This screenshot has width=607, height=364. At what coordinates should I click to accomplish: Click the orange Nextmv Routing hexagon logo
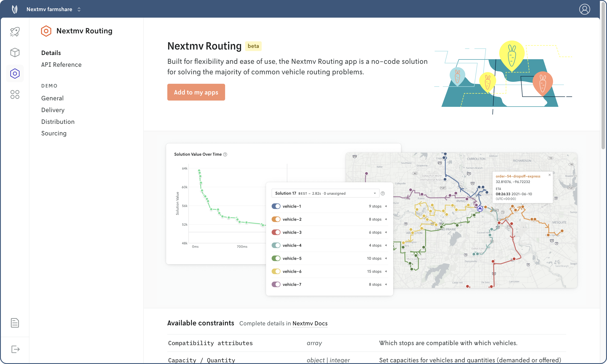(x=46, y=31)
